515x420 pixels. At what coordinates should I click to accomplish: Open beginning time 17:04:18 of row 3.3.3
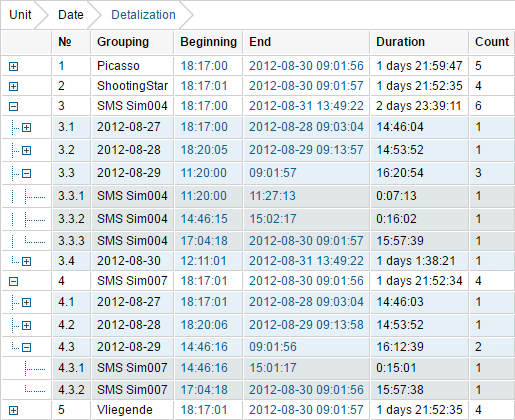coord(204,241)
